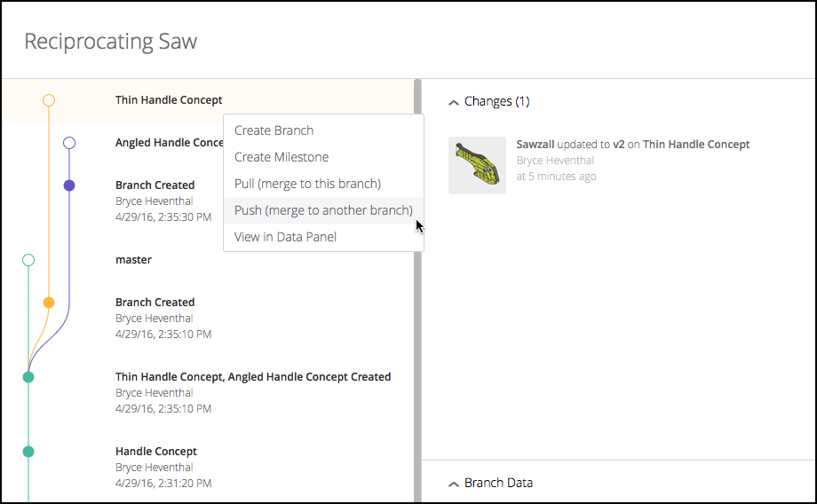The height and width of the screenshot is (504, 817).
Task: Click the branch list vertical scrollbar
Action: [417, 293]
